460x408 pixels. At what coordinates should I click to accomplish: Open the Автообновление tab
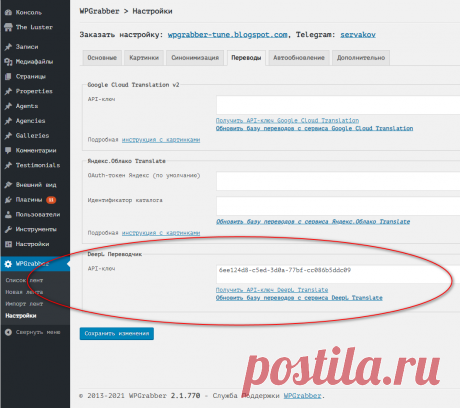(299, 58)
